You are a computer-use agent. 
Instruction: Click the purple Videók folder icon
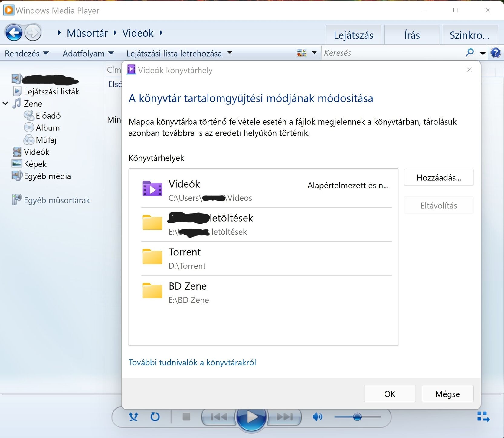(x=152, y=188)
